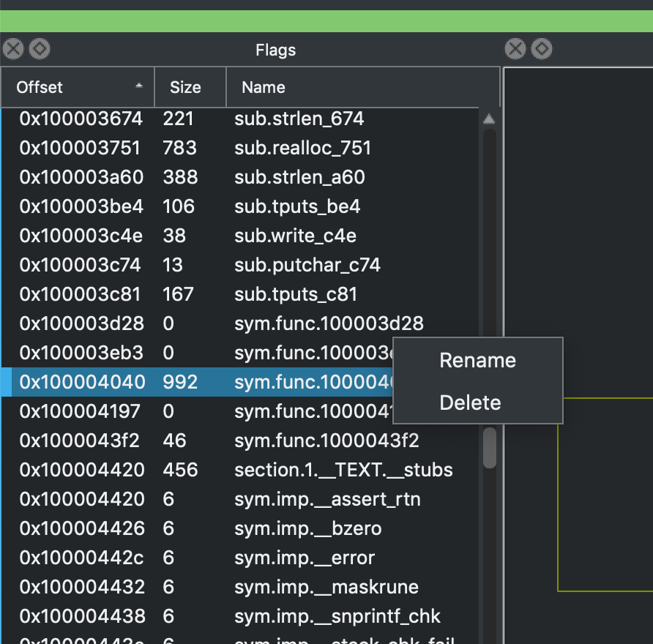The image size is (653, 644).
Task: Select the flag sub.tputs_be4
Action: pyautogui.click(x=297, y=206)
